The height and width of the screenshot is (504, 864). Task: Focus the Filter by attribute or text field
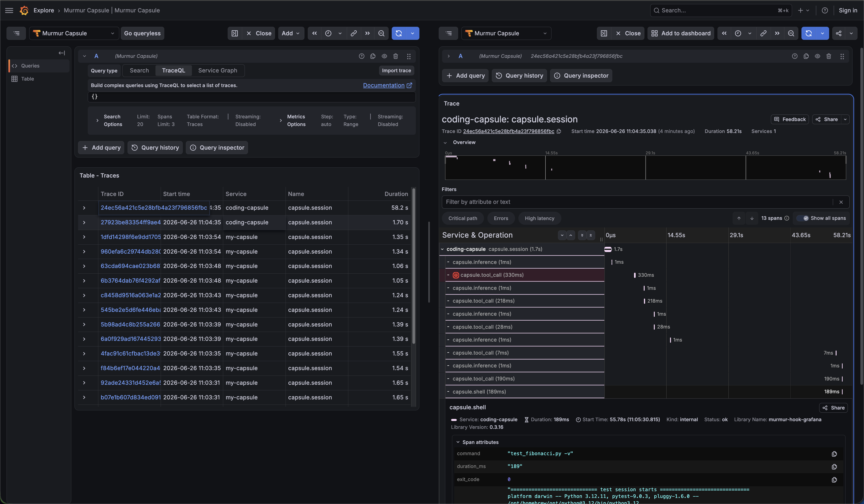coord(638,202)
